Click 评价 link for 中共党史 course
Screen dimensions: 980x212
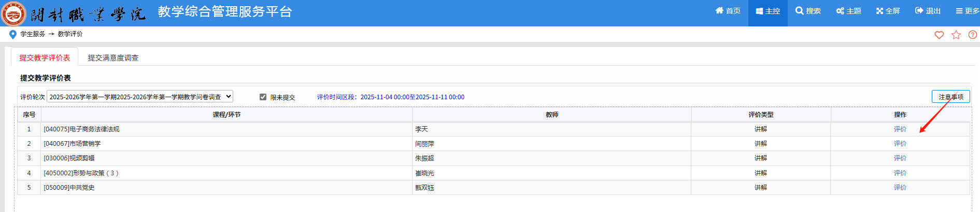[900, 188]
